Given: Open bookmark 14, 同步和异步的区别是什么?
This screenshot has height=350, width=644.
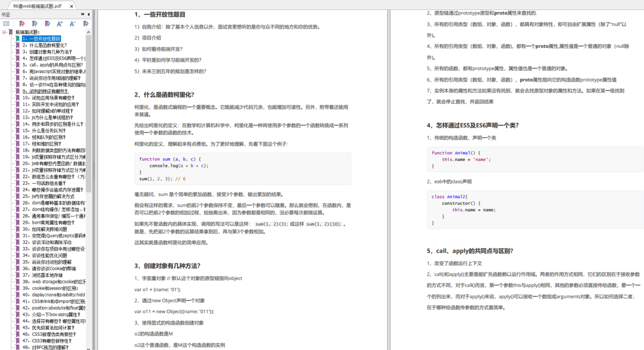Looking at the screenshot, I should 53,124.
